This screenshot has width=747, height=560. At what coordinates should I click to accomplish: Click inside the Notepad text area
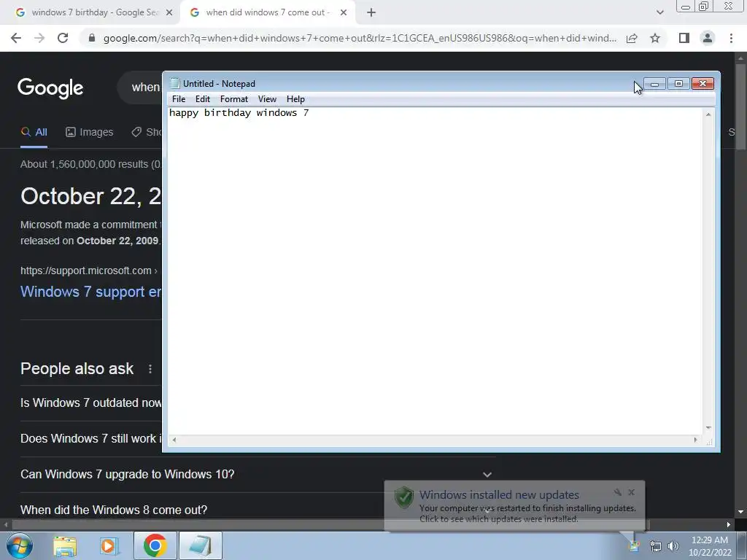[x=435, y=271]
